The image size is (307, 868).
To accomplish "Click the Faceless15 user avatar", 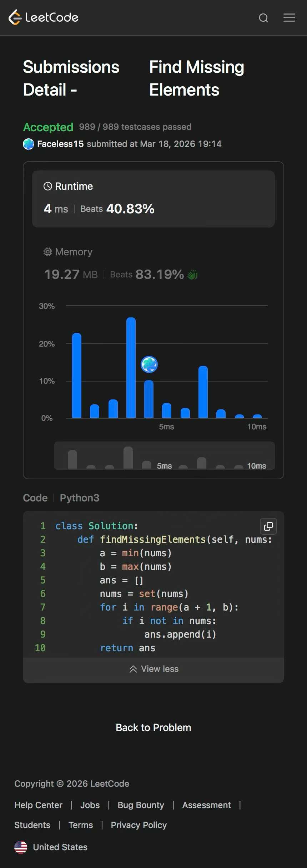I will click(29, 144).
